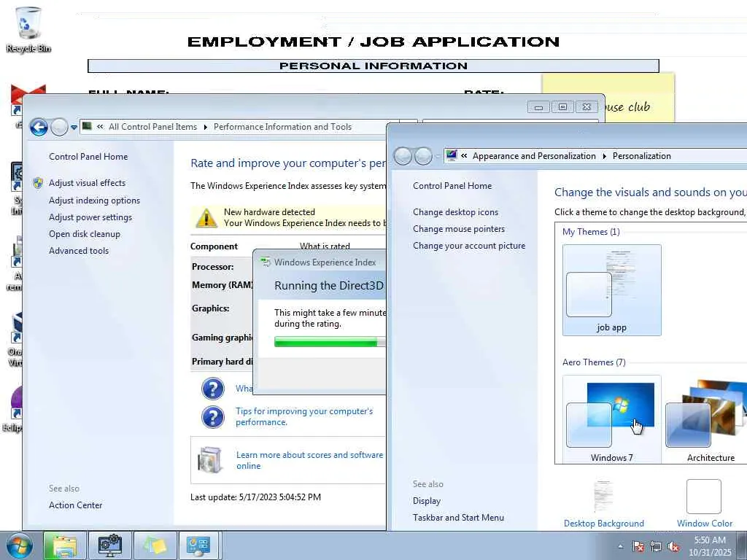Click the yellow warning icon for new hardware

206,217
